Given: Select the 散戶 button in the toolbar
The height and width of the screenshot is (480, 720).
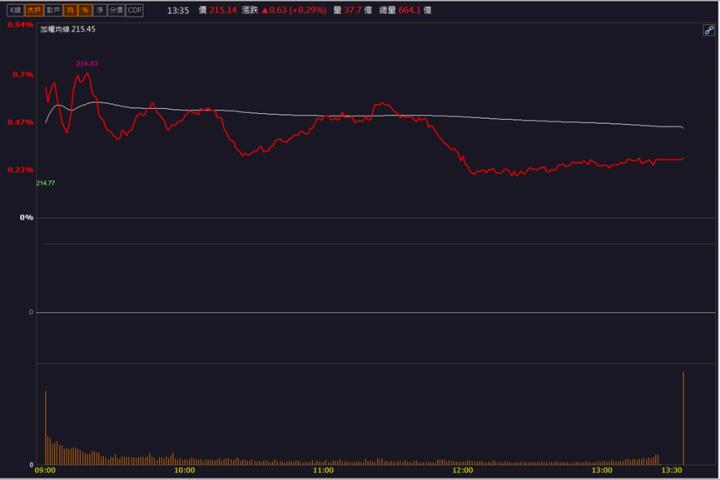Looking at the screenshot, I should coord(53,10).
